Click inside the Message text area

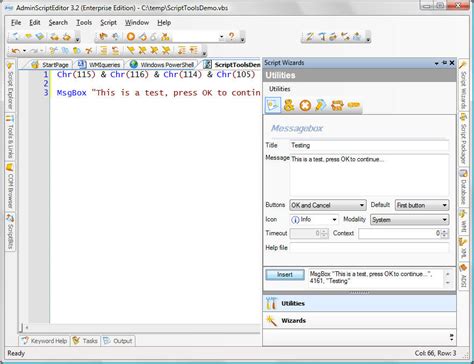click(x=369, y=175)
